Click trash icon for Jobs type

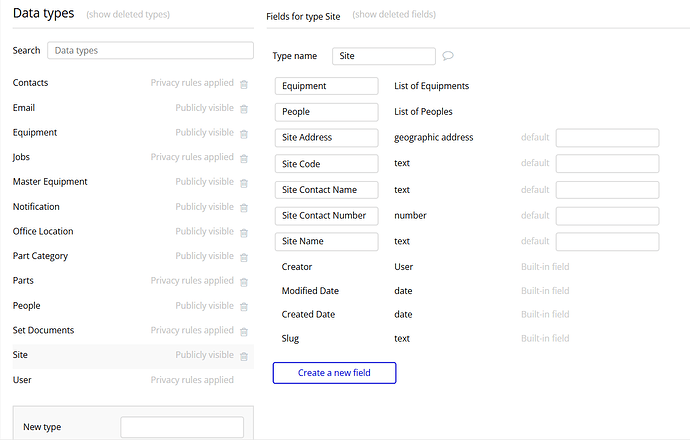(244, 158)
